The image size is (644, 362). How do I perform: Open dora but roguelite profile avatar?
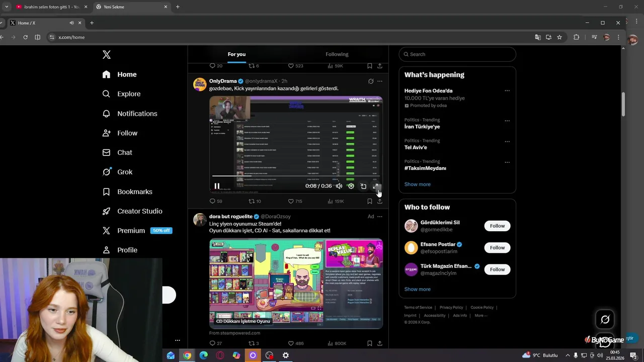coord(200,220)
